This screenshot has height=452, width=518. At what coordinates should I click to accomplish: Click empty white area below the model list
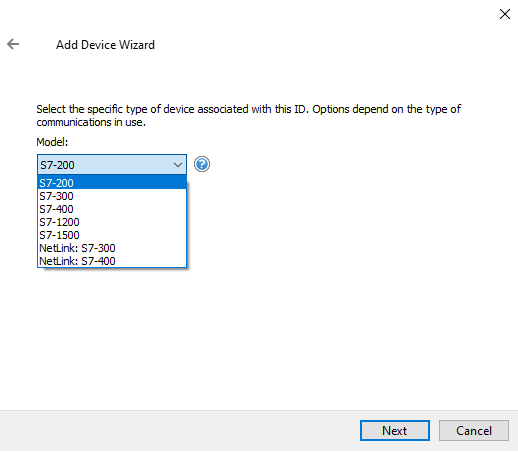tap(233, 333)
